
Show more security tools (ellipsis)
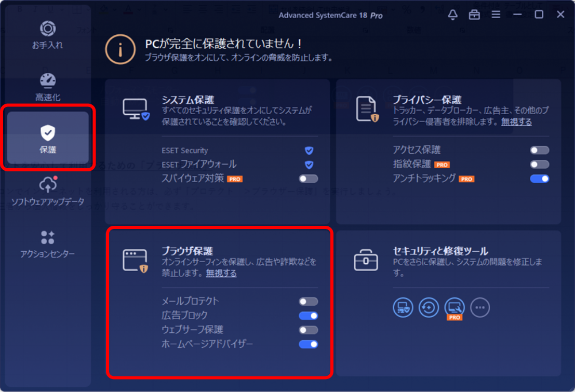pyautogui.click(x=480, y=308)
